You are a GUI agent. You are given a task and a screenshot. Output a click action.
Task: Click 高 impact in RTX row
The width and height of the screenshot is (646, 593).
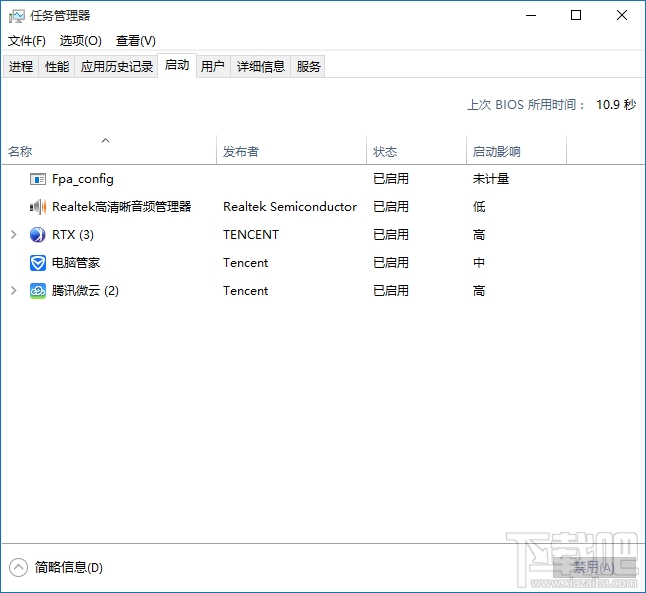pyautogui.click(x=479, y=235)
